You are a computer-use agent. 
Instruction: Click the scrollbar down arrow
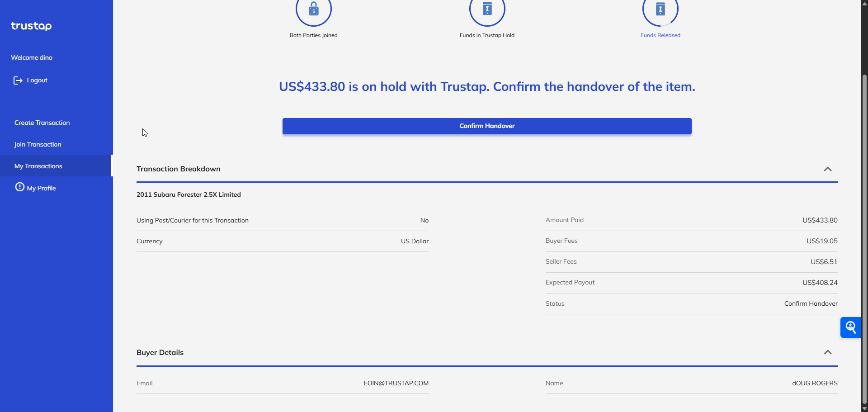[864, 408]
